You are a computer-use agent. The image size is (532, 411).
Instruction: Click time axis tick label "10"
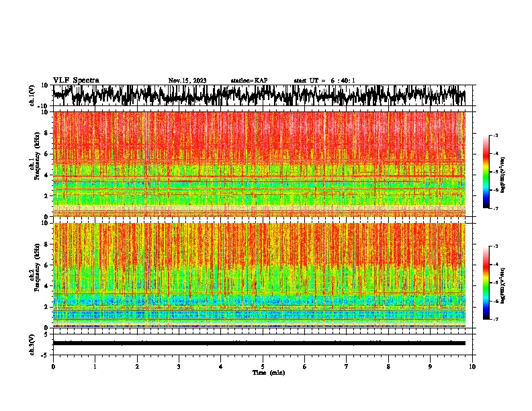click(x=472, y=367)
